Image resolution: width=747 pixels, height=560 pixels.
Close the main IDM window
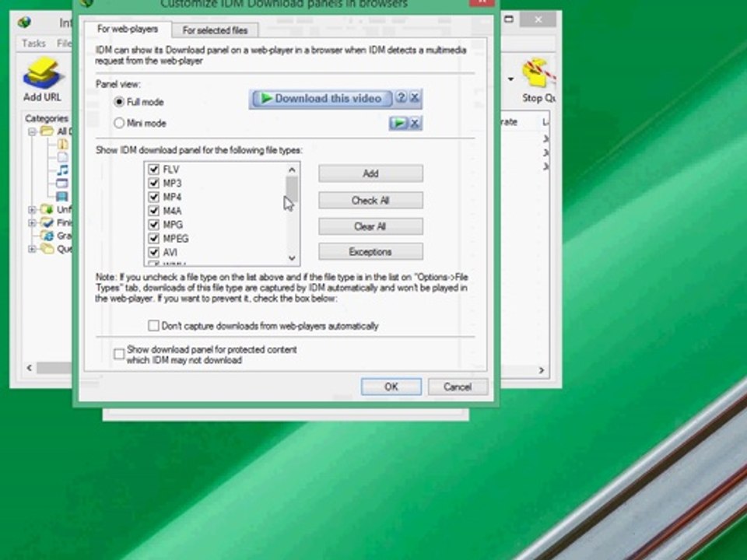tap(538, 19)
